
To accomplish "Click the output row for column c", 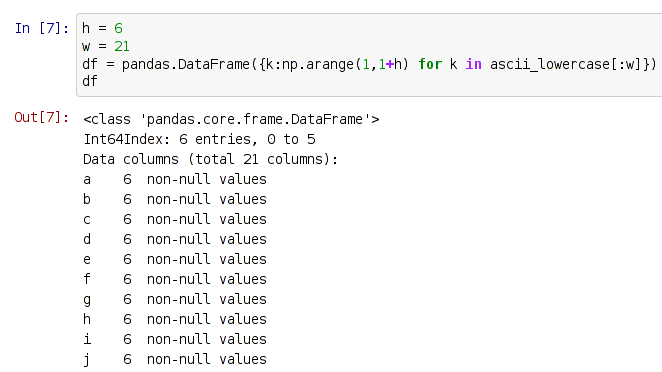I will pos(175,220).
